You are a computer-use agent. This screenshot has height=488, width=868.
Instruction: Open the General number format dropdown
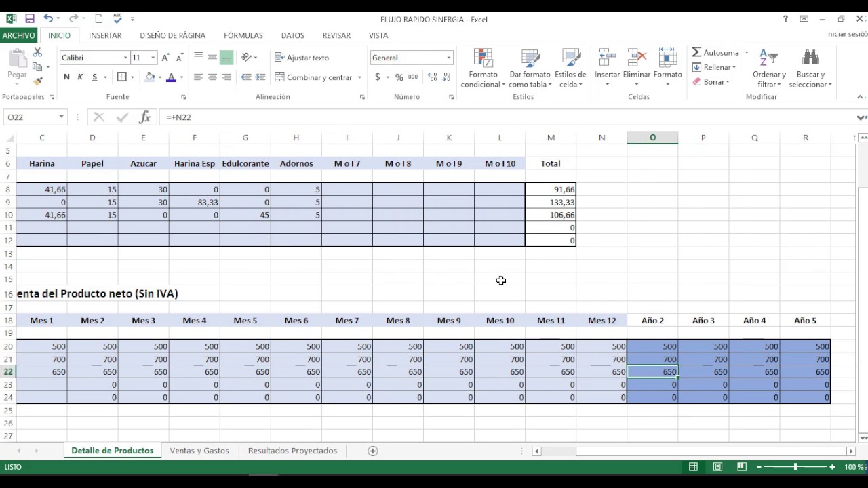click(448, 58)
